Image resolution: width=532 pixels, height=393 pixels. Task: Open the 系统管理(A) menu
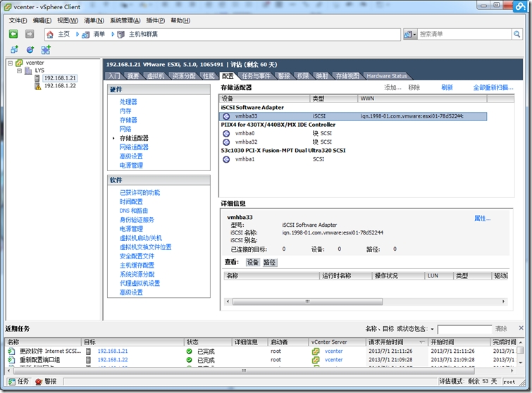pyautogui.click(x=125, y=20)
